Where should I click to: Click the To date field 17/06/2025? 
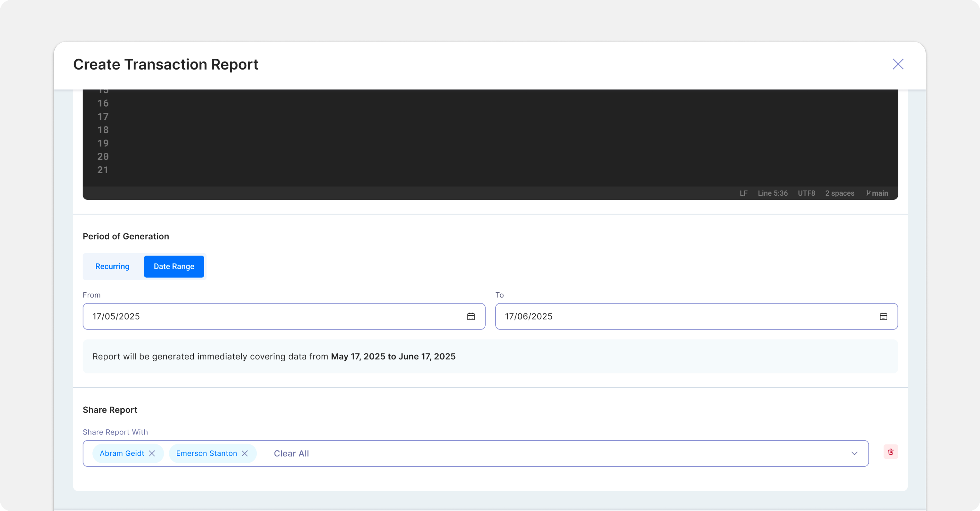[677, 317]
